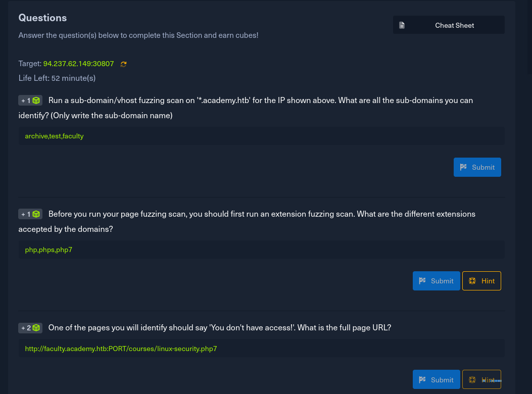Click the answer field containing php,phps,php7
The height and width of the screenshot is (394, 532).
pos(261,250)
